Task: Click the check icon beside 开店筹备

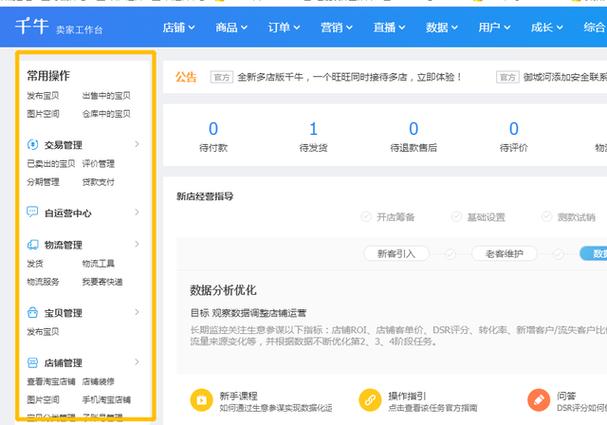Action: (x=365, y=216)
